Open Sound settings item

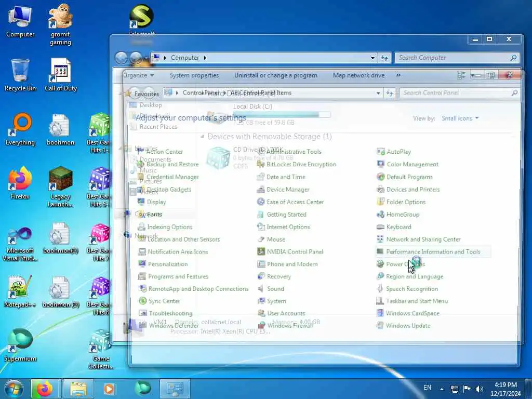(x=271, y=289)
